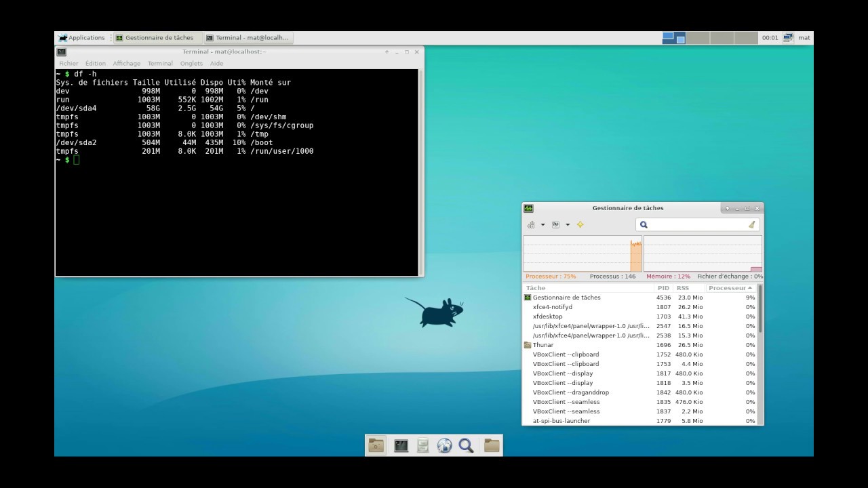Switch to Terminal taskbar button
868x488 pixels.
tap(248, 38)
